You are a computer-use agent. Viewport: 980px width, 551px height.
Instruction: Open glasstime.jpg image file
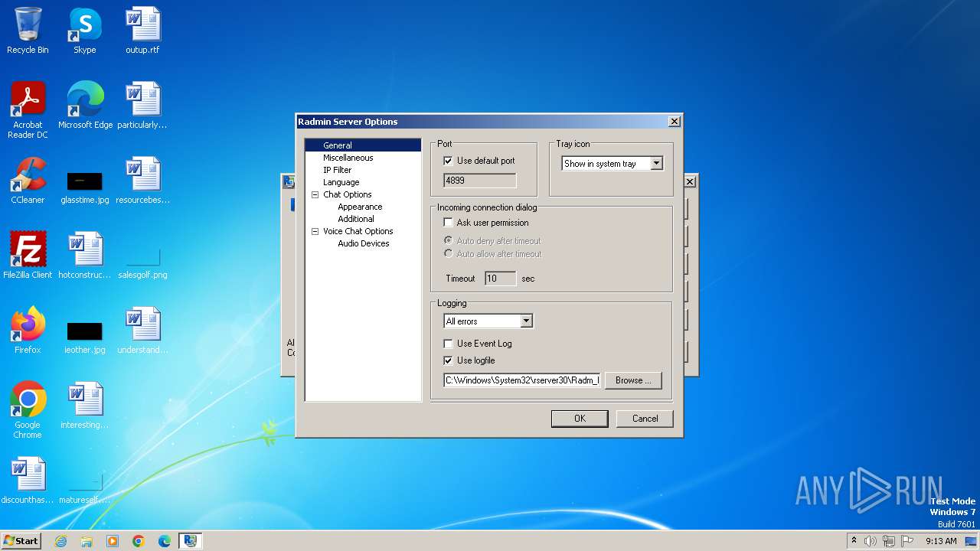coord(85,181)
